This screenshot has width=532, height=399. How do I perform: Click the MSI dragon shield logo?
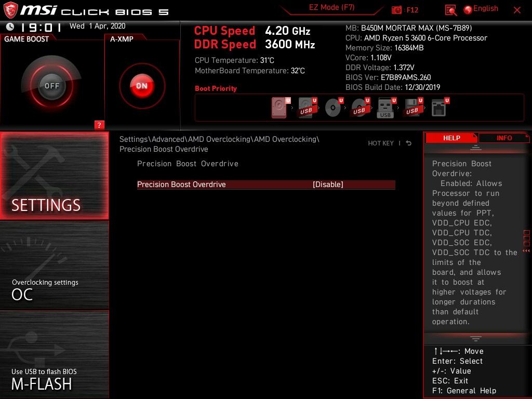click(10, 10)
